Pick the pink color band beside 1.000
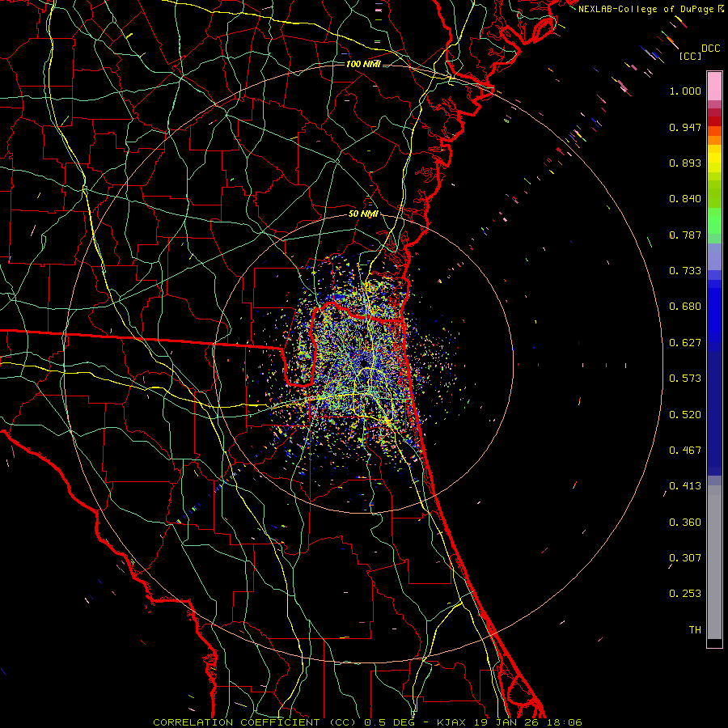Viewport: 728px width, 728px height. tap(714, 87)
